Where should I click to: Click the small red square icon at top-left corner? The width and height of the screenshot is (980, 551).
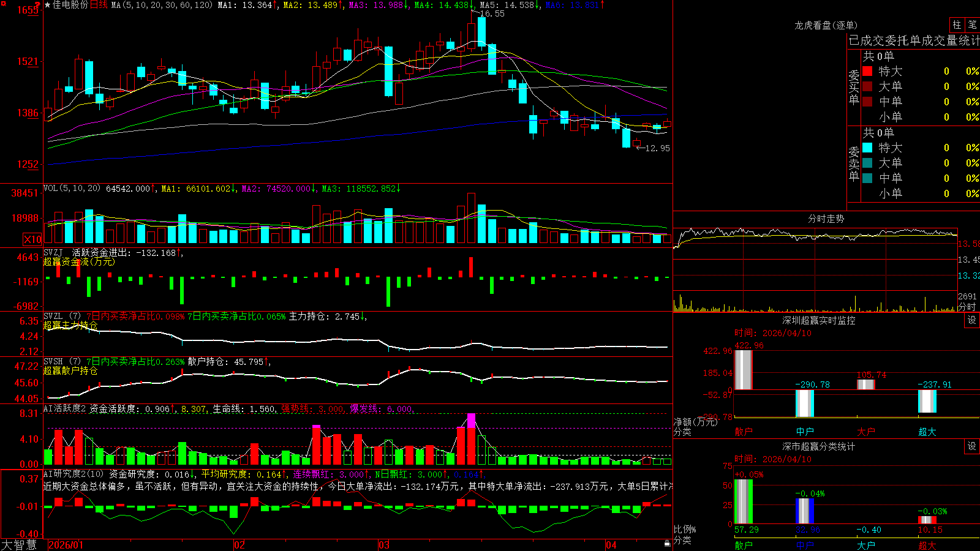3,4
